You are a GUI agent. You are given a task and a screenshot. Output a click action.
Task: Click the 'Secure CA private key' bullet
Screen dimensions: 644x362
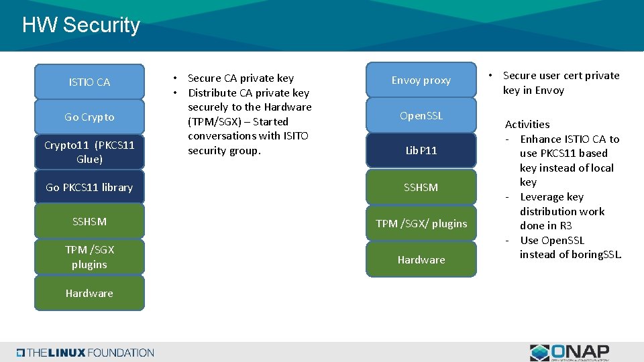tap(241, 78)
